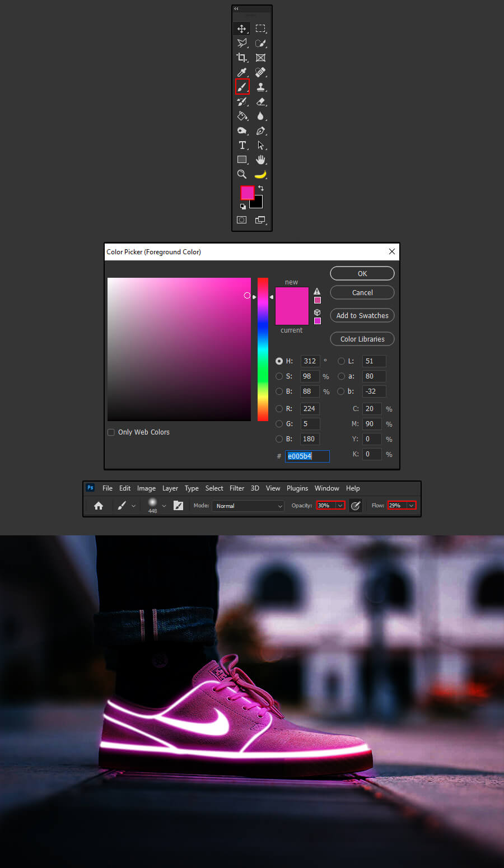Screen dimensions: 504x868
Task: Open the Mode dropdown set to Normal
Action: tap(249, 506)
